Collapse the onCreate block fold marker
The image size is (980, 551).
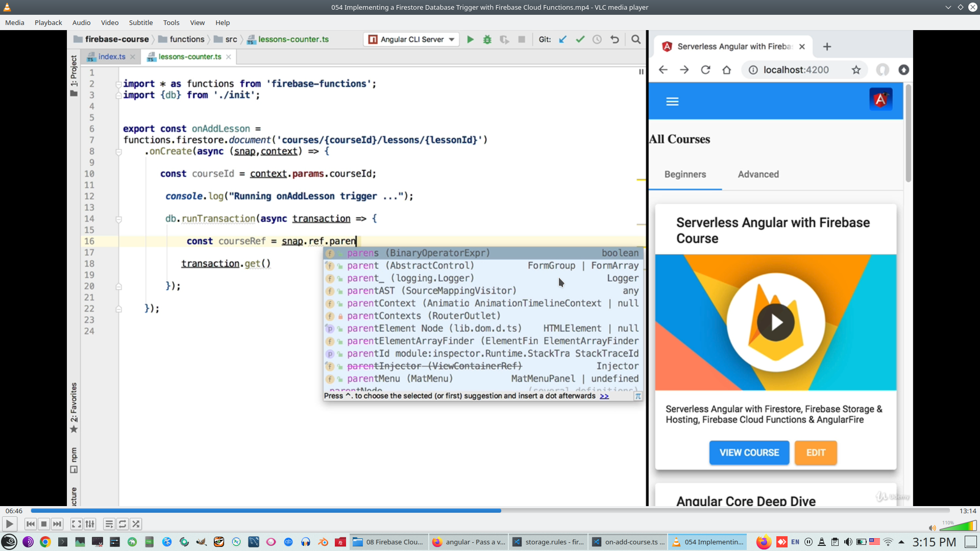point(118,152)
